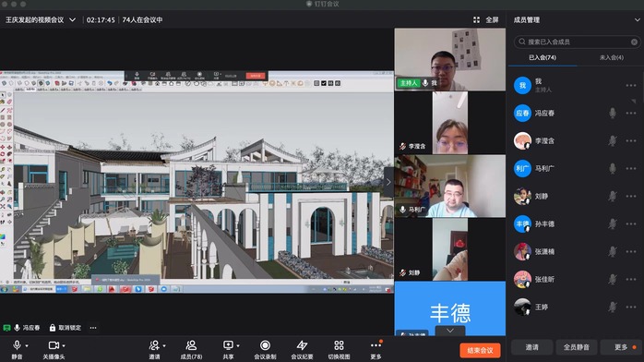Switch view using the grid layout icon

pos(339,345)
